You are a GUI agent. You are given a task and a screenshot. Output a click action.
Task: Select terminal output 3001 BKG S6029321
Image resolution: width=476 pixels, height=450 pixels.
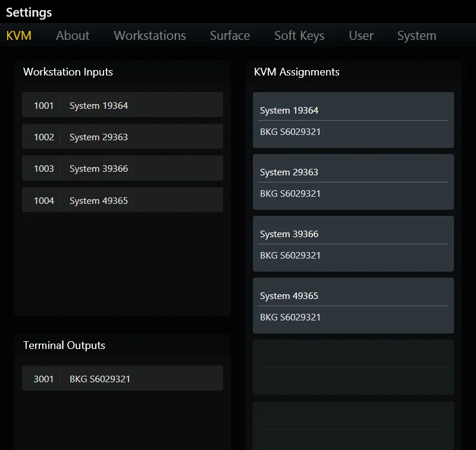click(x=123, y=379)
